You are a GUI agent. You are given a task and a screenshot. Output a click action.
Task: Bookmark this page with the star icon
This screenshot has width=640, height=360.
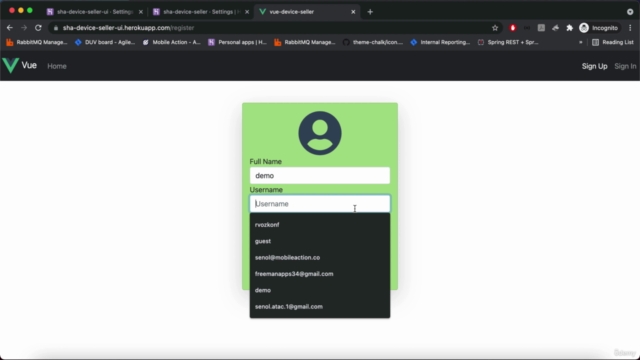point(495,28)
